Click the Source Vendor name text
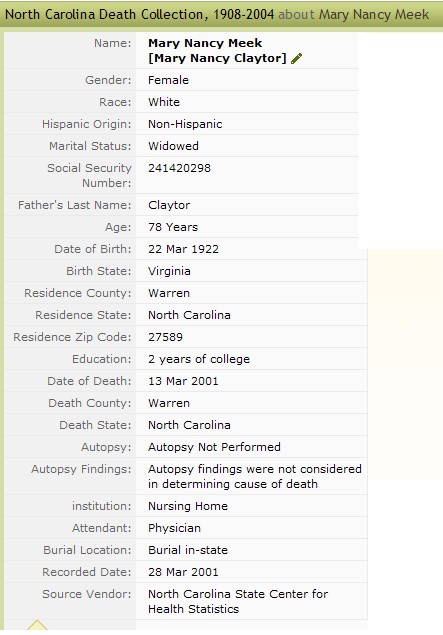 238,601
